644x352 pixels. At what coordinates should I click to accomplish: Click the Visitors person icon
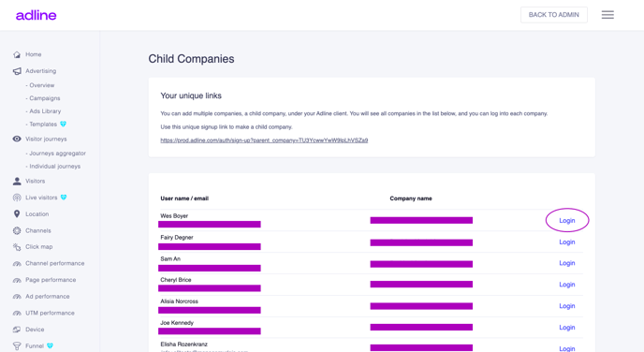pos(17,181)
